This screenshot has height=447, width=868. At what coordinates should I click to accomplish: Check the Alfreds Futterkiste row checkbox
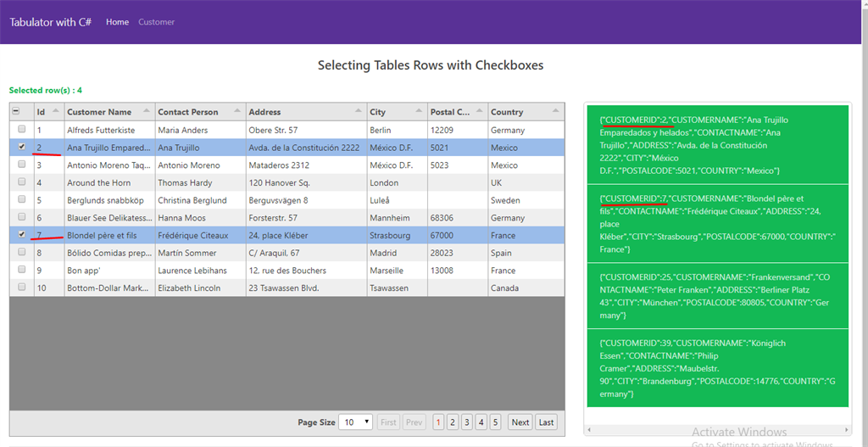[21, 129]
